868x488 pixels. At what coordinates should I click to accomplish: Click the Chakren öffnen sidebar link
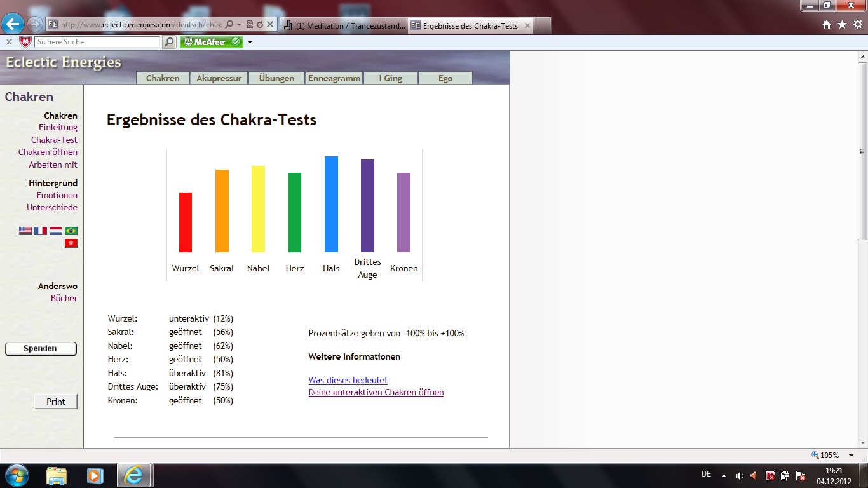pos(48,152)
